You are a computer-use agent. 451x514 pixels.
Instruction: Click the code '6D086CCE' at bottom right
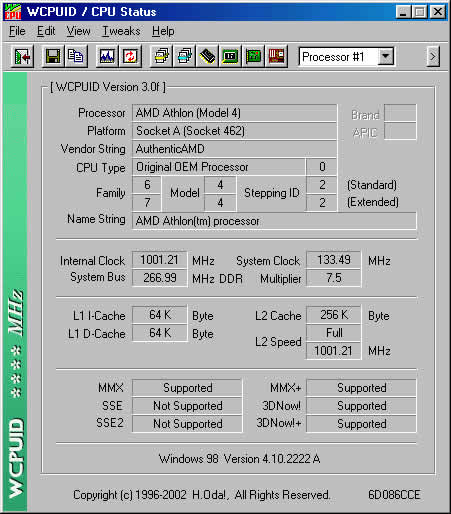pos(394,495)
